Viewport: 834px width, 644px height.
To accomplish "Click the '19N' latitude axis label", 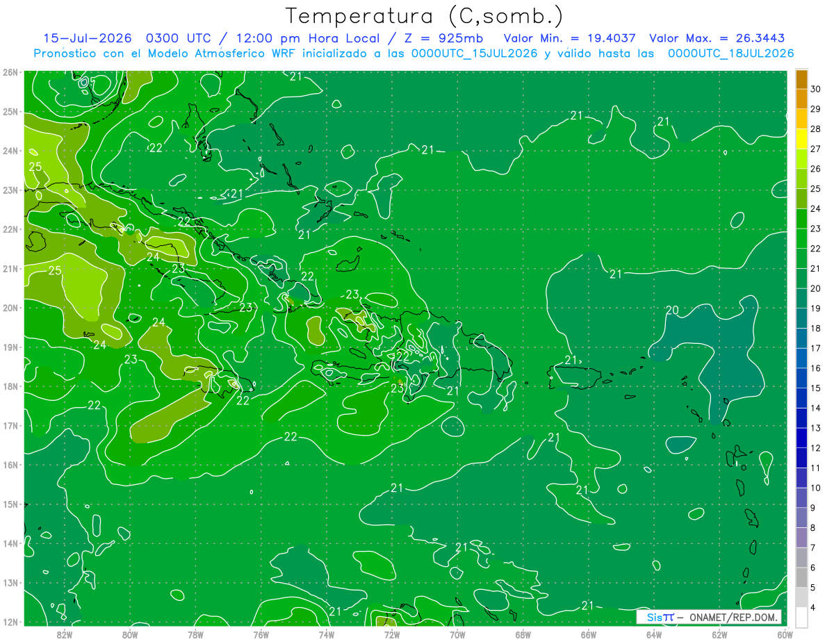I will pos(10,347).
